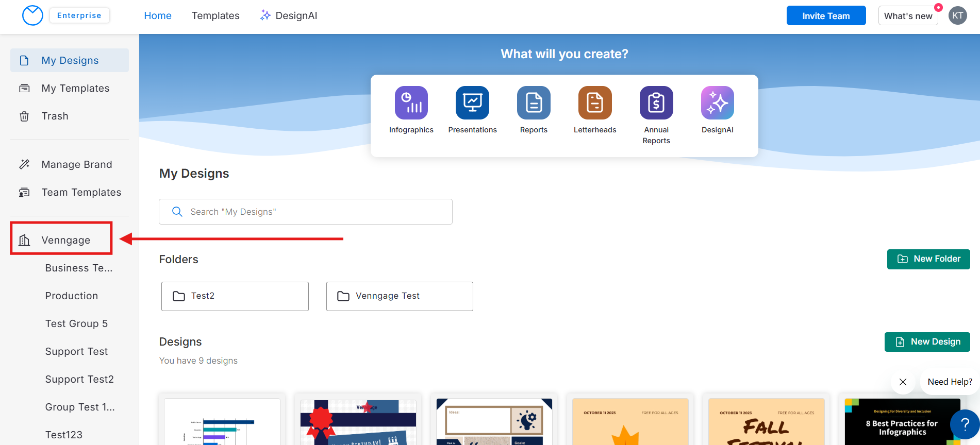Image resolution: width=980 pixels, height=445 pixels.
Task: Create a New Folder
Action: [928, 259]
